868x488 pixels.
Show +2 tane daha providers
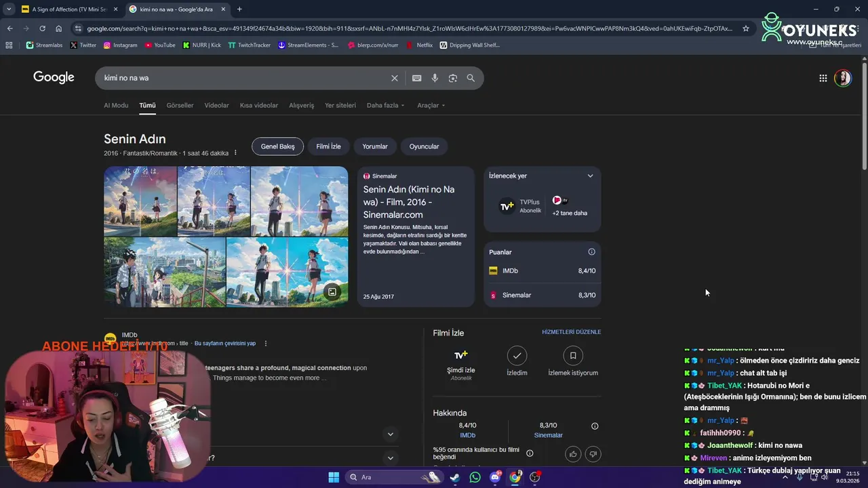pos(570,206)
